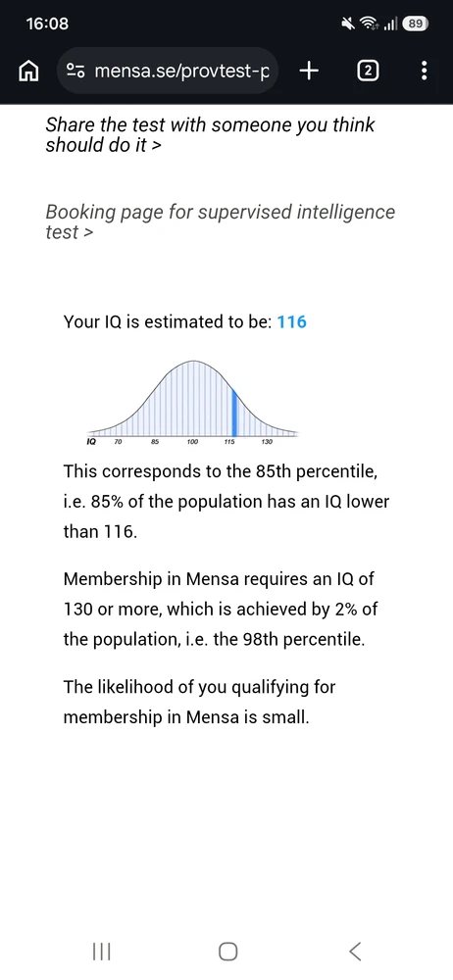Viewport: 453px width, 980px height.
Task: Tap the battery indicator showing 89
Action: (415, 24)
